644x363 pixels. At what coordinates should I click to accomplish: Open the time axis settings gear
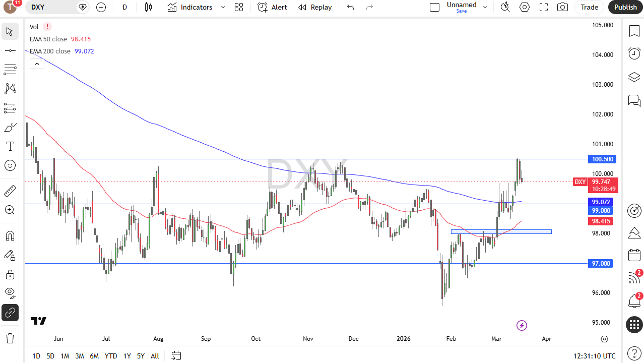coord(605,339)
